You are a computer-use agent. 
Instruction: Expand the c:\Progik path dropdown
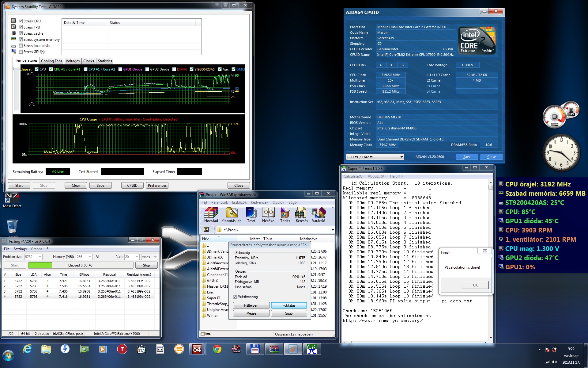click(333, 230)
